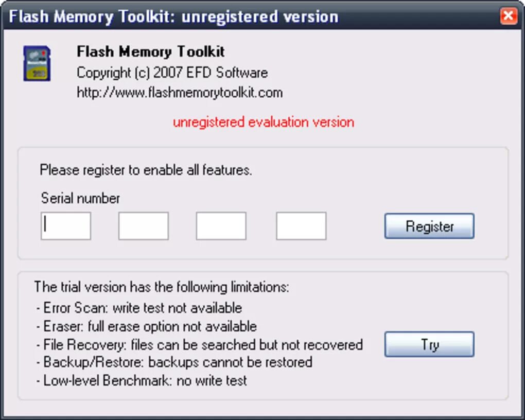Click into the third serial number box
The image size is (525, 420).
[221, 226]
